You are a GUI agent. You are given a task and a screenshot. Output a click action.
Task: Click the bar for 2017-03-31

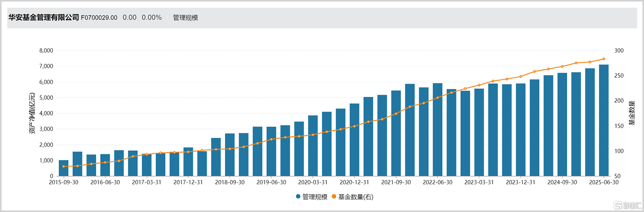pos(147,165)
